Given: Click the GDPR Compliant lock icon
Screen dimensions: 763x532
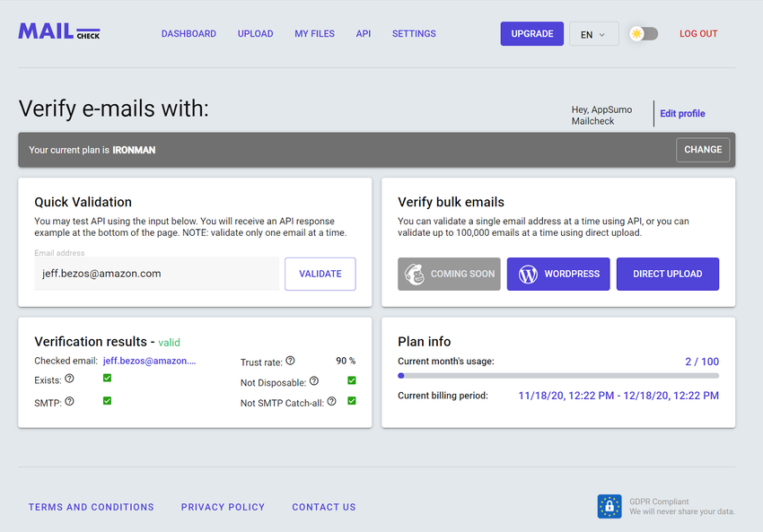Looking at the screenshot, I should [x=610, y=506].
